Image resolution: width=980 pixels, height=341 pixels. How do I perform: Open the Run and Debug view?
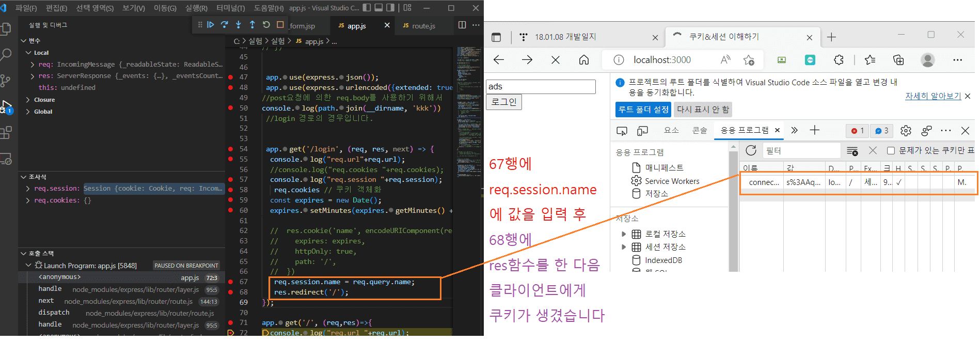[x=6, y=107]
